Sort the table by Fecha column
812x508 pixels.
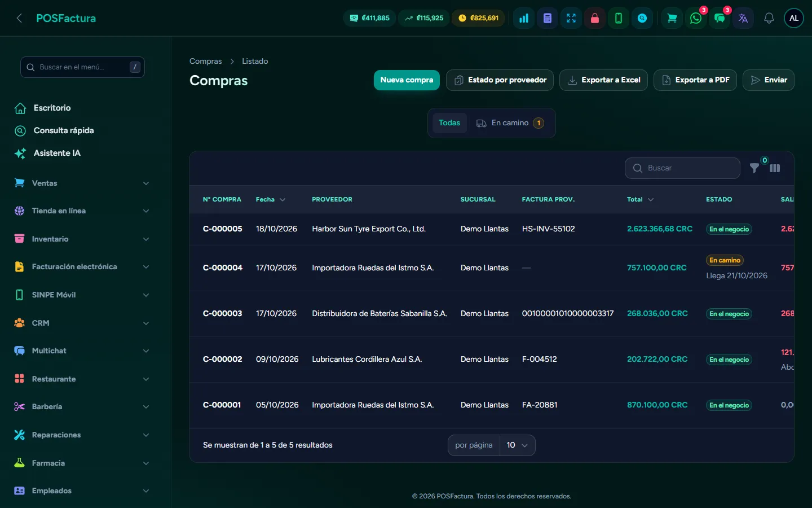[x=271, y=199]
